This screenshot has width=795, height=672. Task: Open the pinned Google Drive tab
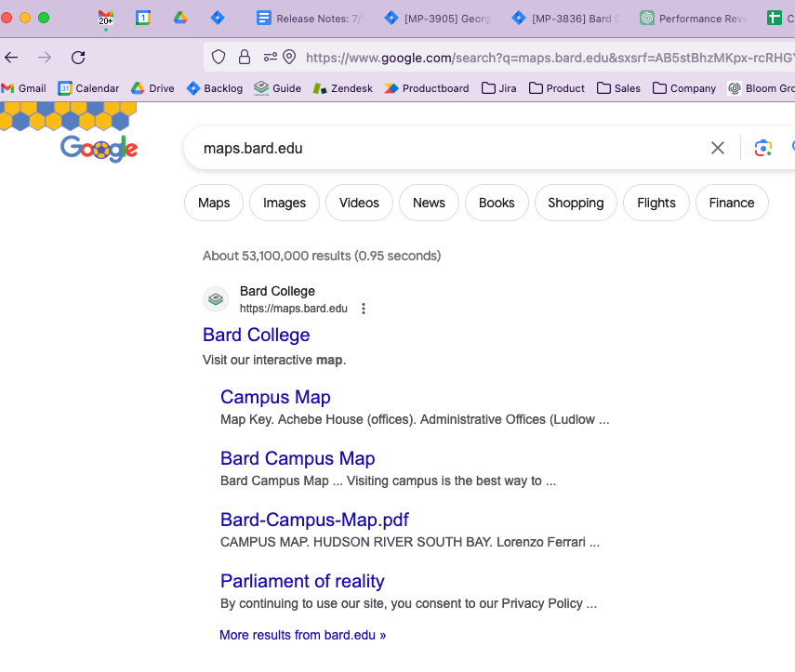coord(180,19)
